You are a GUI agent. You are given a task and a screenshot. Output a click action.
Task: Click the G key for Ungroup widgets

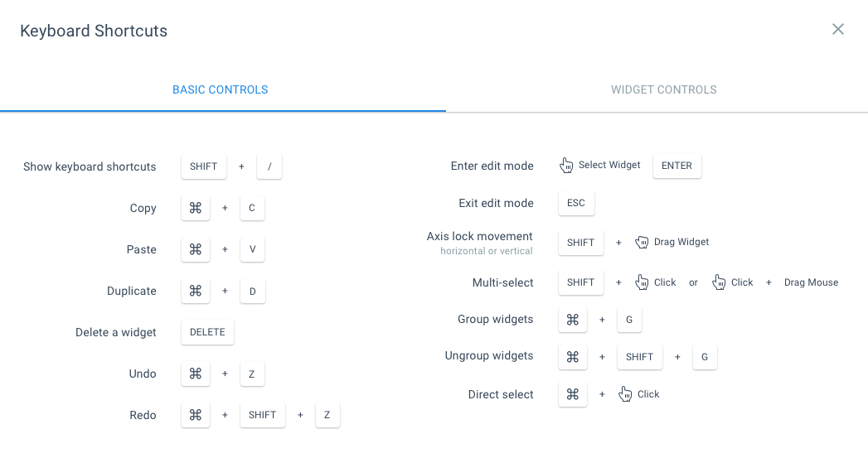(x=705, y=357)
